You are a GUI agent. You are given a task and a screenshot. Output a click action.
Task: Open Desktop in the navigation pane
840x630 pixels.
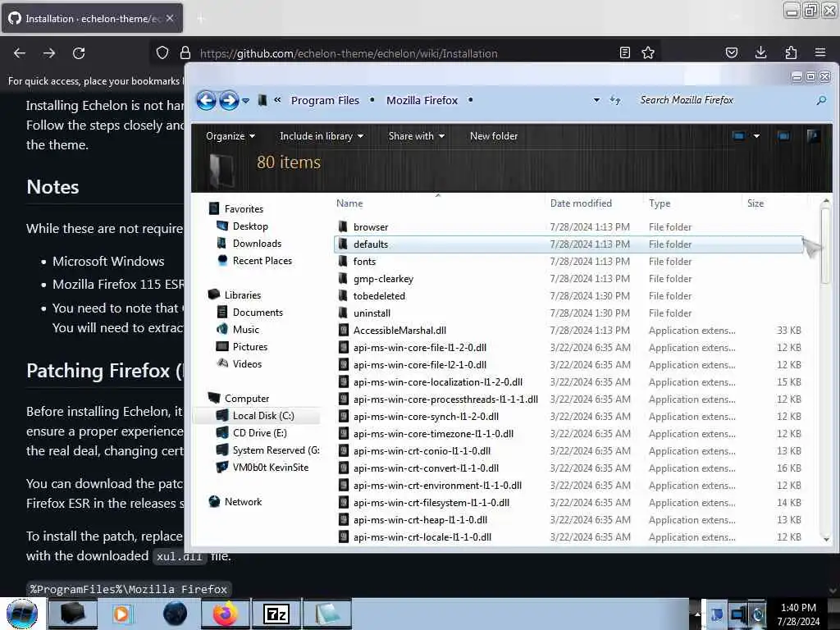(242, 226)
